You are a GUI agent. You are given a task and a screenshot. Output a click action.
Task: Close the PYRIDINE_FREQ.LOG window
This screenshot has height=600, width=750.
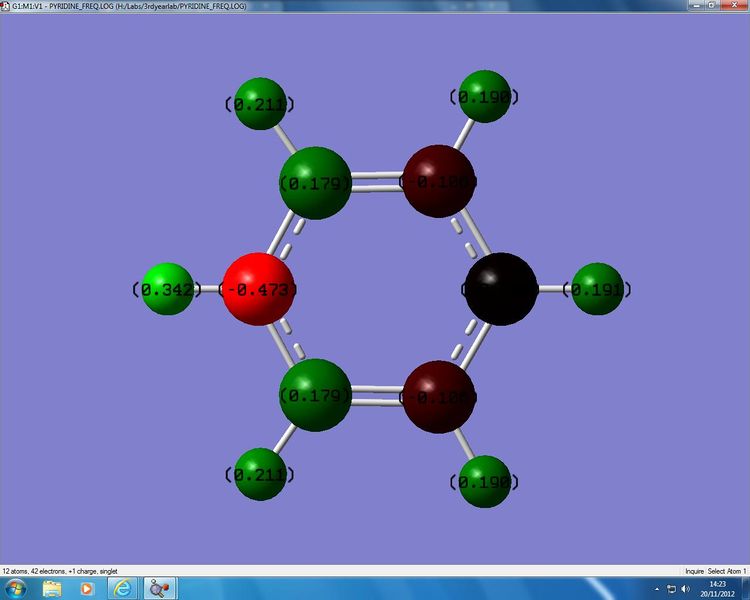point(734,5)
